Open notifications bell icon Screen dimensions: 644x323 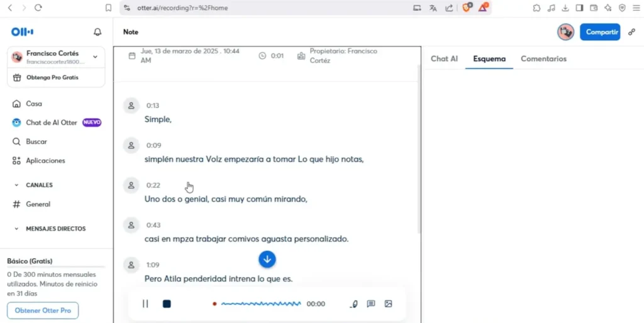pyautogui.click(x=97, y=32)
